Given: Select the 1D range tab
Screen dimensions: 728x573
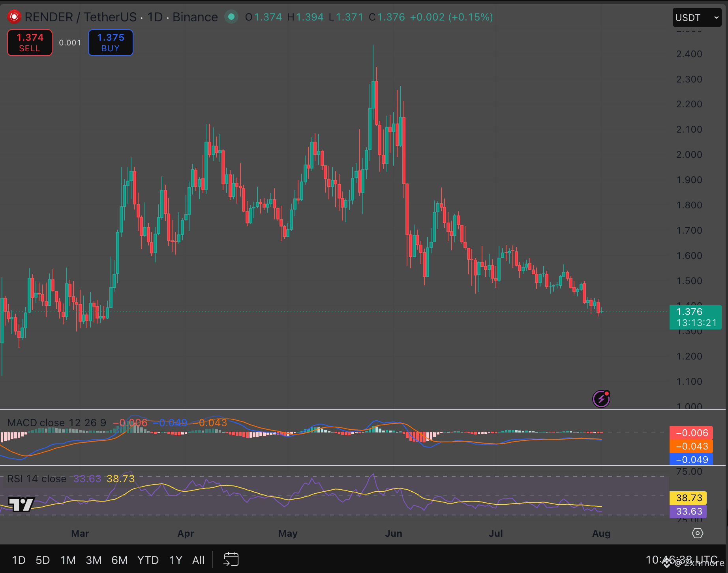Looking at the screenshot, I should [19, 560].
